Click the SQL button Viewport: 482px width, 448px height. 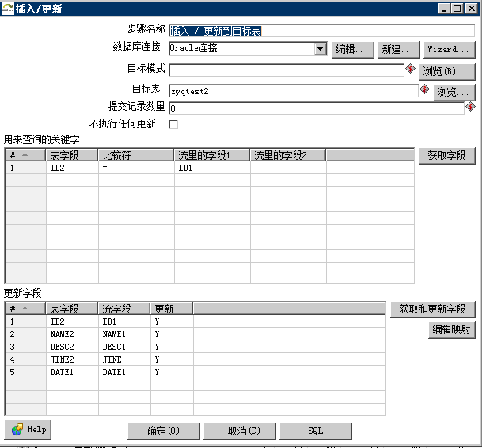[316, 431]
